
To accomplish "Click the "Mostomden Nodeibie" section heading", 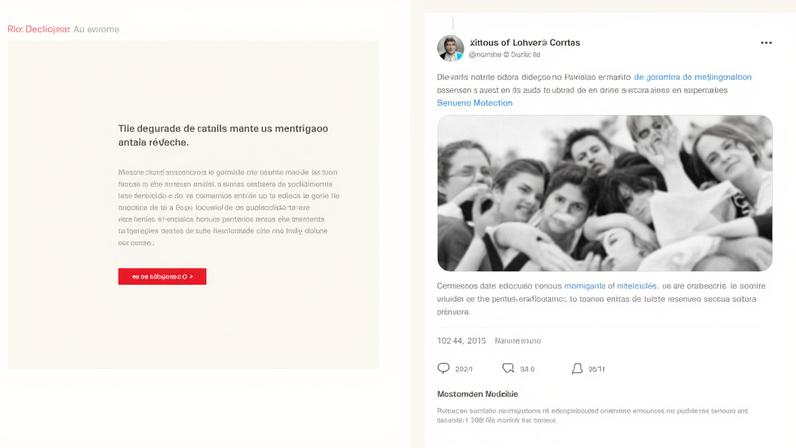I will pos(478,394).
